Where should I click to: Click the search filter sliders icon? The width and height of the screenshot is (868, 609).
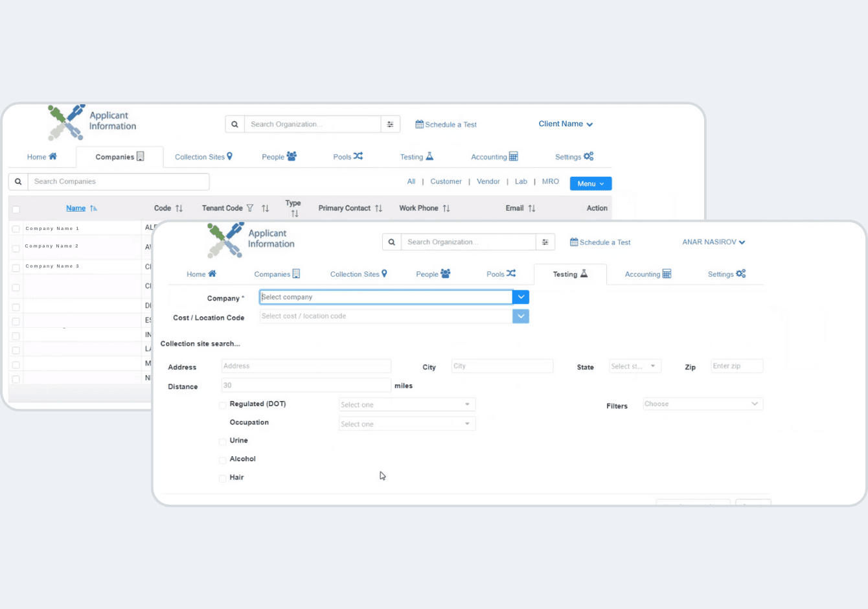point(545,241)
